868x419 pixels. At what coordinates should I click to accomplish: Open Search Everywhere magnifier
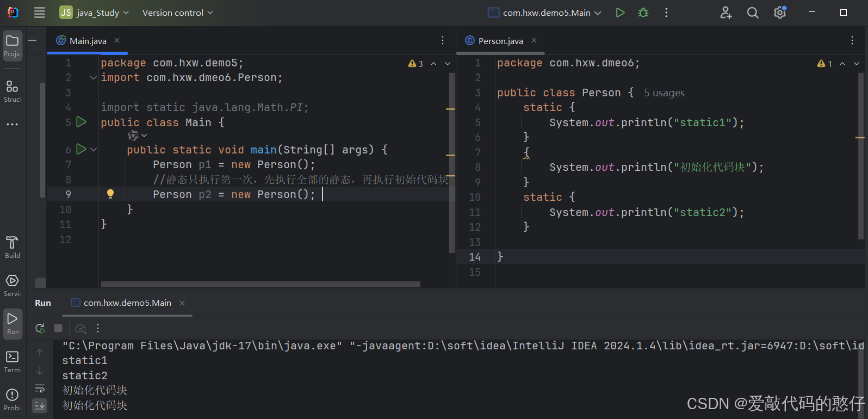753,13
